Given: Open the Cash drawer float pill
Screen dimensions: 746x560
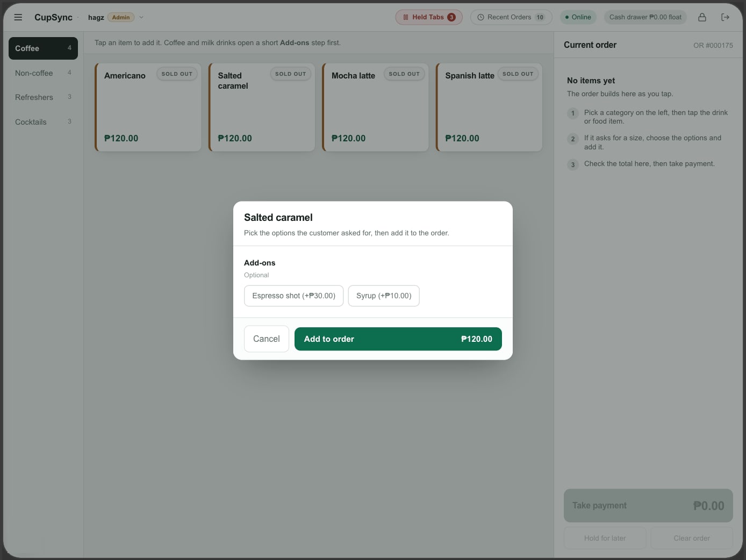Looking at the screenshot, I should [645, 17].
